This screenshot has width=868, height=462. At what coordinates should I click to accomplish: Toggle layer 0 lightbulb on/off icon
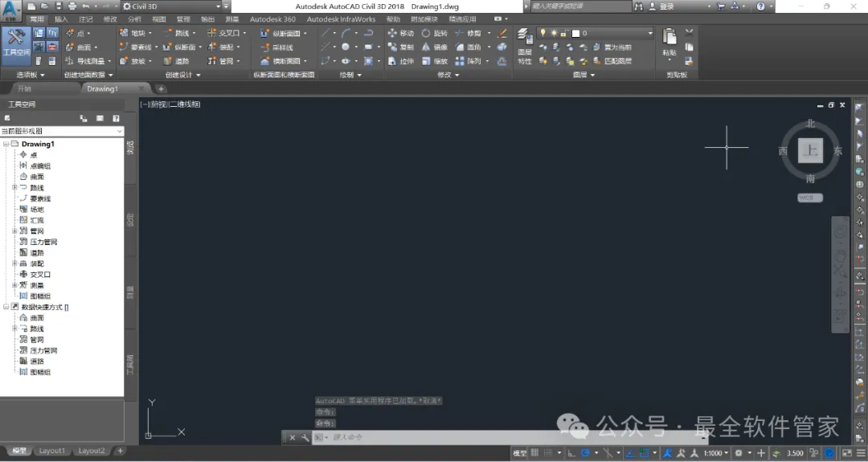(x=543, y=33)
